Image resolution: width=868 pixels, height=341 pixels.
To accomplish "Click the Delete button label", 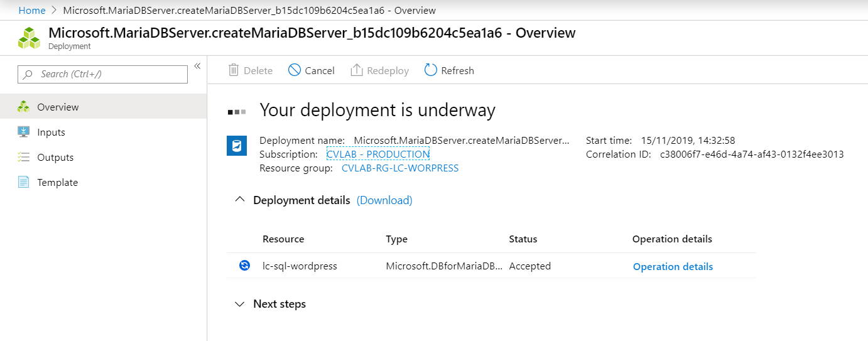I will click(x=258, y=70).
